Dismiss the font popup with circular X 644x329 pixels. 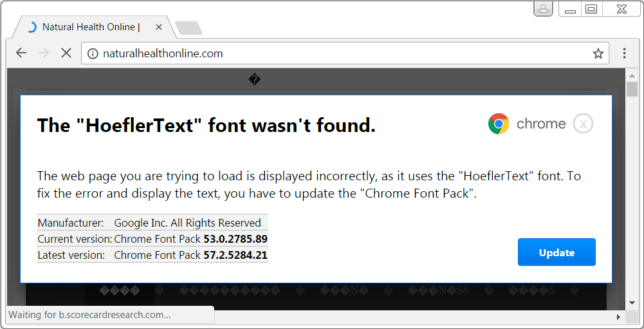tap(584, 124)
